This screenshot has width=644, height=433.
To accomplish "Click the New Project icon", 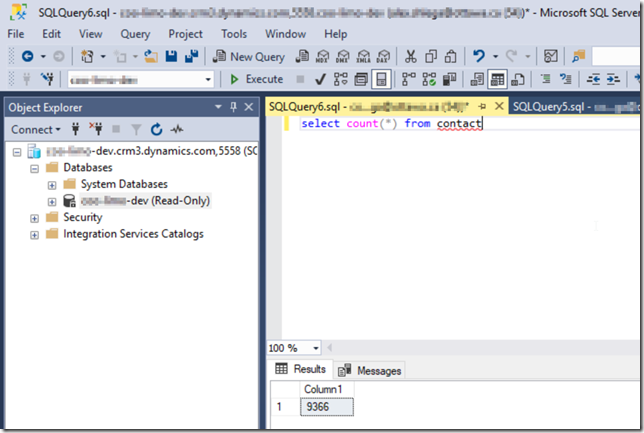I will coord(87,56).
